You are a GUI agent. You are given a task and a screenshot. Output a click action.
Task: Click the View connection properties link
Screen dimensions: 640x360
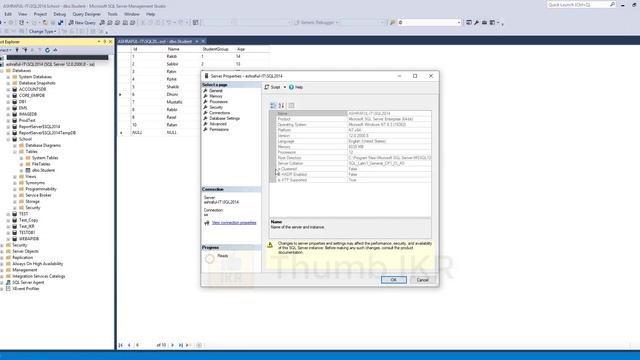point(234,222)
